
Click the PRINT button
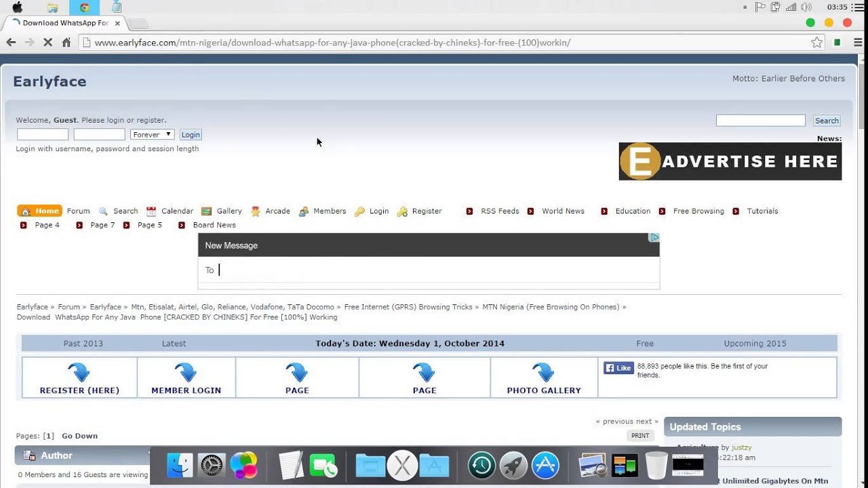[x=640, y=436]
